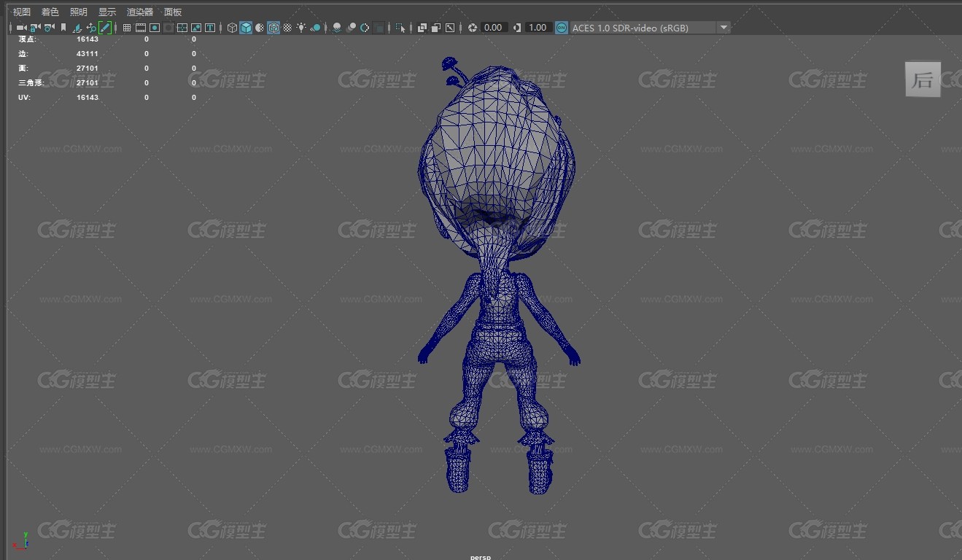Click the Select Camera icon
The width and height of the screenshot is (962, 560).
21,28
